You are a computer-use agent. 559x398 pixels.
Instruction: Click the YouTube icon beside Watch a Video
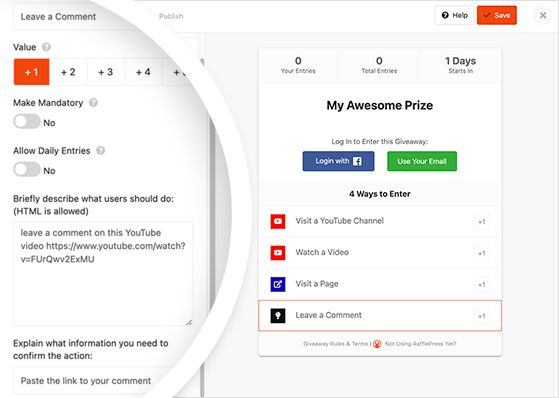tap(278, 252)
